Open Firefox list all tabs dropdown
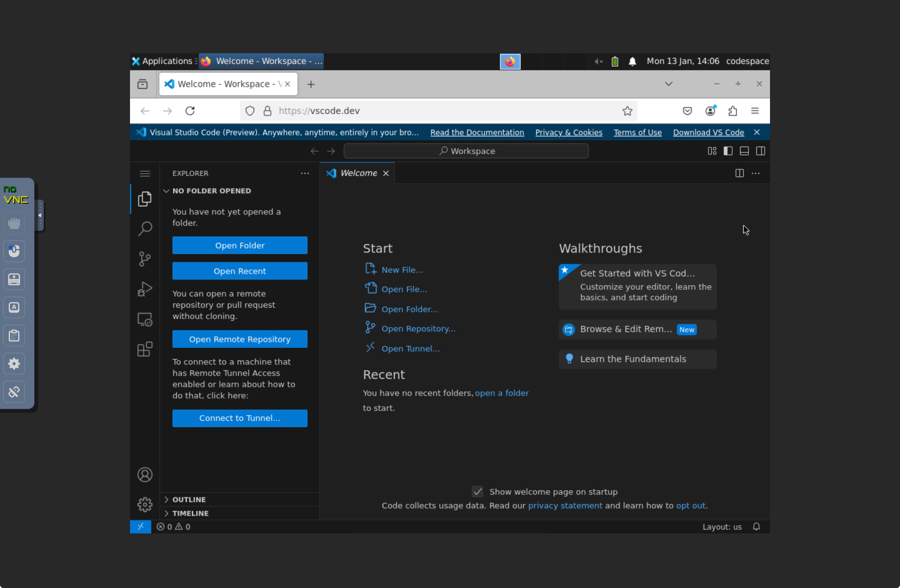900x588 pixels. (669, 84)
